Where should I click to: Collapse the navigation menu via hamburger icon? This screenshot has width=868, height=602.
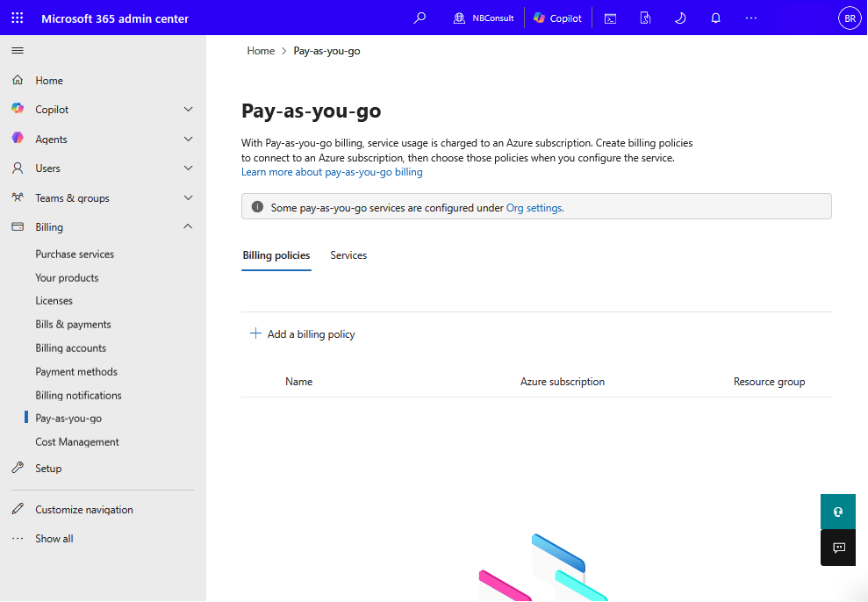click(x=18, y=51)
